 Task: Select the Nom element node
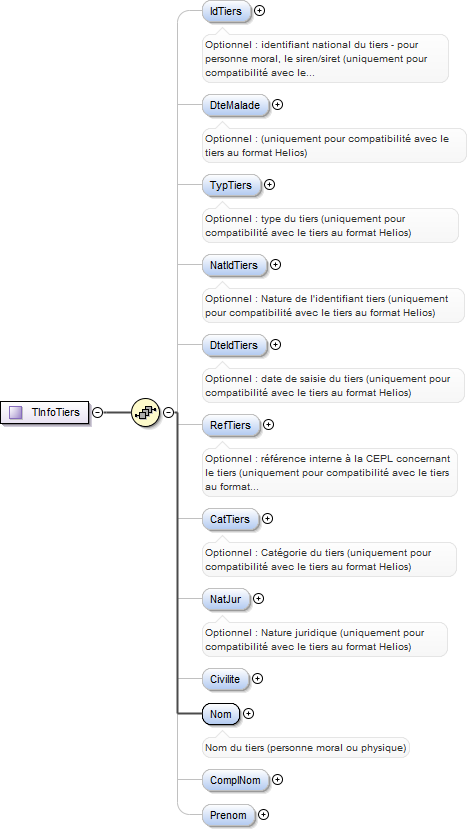point(221,714)
